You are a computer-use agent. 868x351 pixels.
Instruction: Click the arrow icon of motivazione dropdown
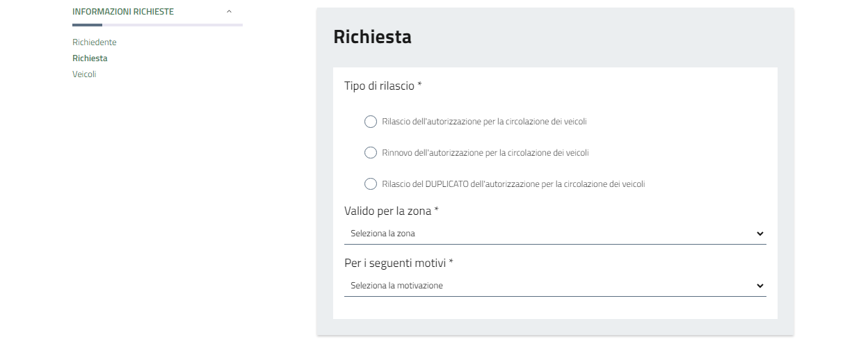tap(759, 286)
